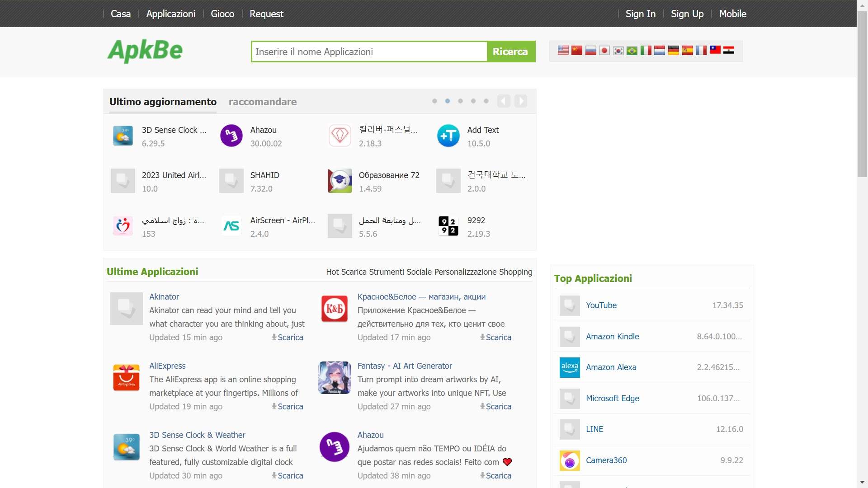Screen dimensions: 868x488
Task: Open the heart icon app version 153
Action: [123, 226]
